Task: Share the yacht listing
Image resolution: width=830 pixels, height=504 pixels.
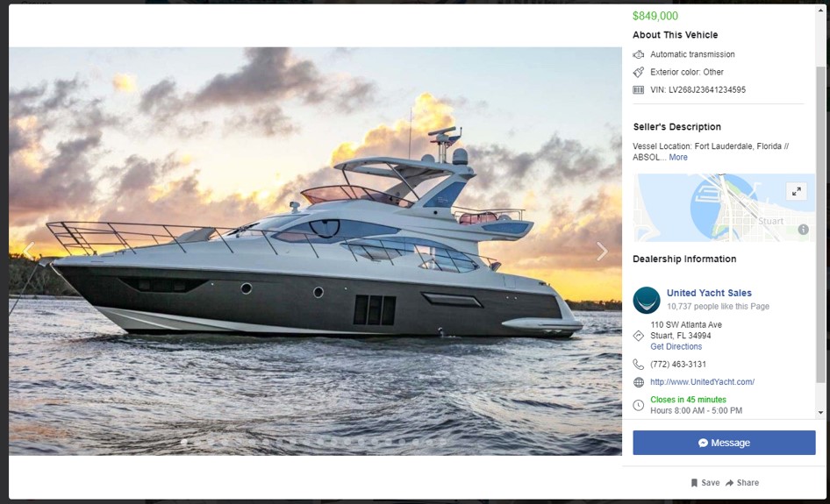Action: tap(742, 482)
